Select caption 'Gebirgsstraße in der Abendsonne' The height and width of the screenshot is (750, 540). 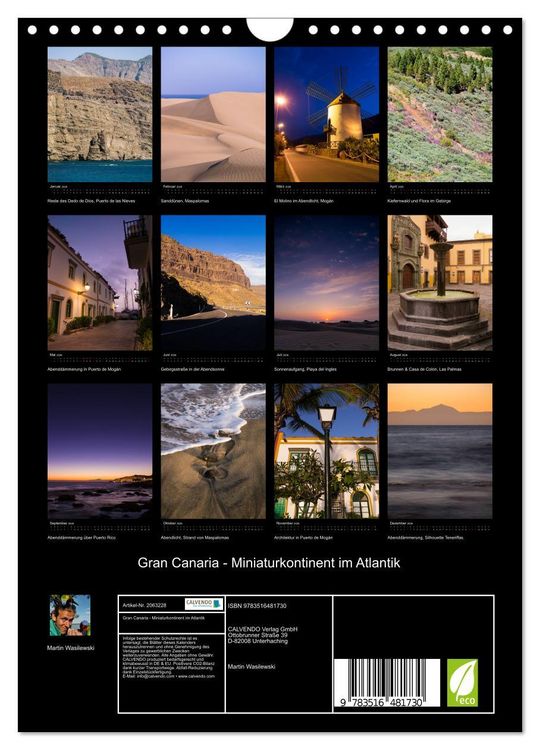[x=193, y=369]
